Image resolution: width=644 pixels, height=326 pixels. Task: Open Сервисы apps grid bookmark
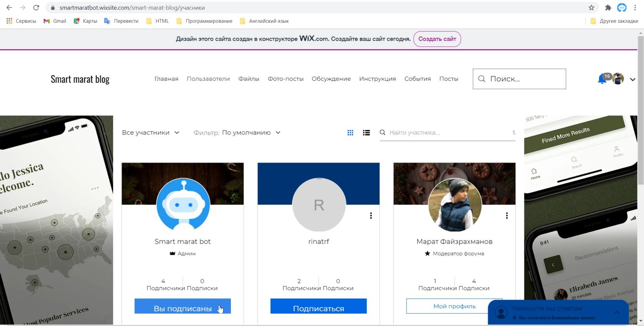(21, 21)
